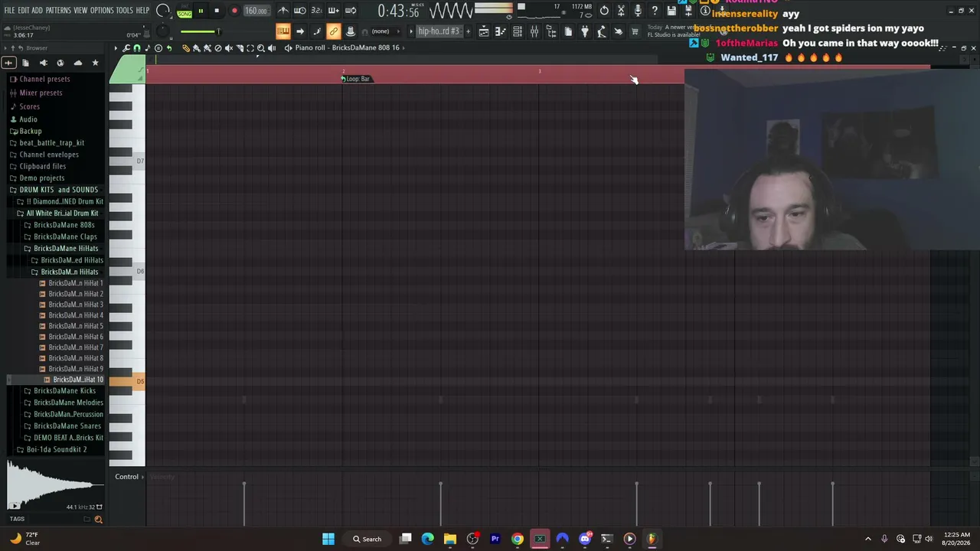Open the EDIT menu
Viewport: 980px width, 551px height.
click(x=23, y=11)
